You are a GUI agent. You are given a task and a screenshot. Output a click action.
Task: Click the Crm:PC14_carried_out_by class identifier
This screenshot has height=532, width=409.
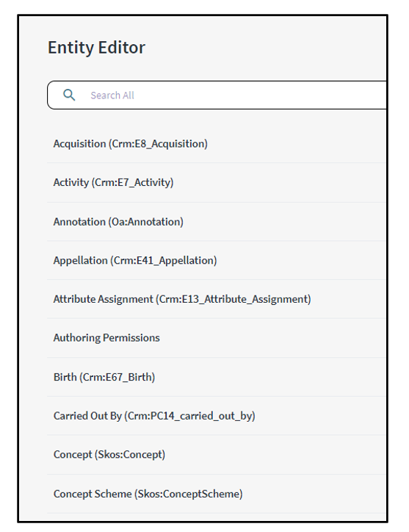click(x=190, y=416)
